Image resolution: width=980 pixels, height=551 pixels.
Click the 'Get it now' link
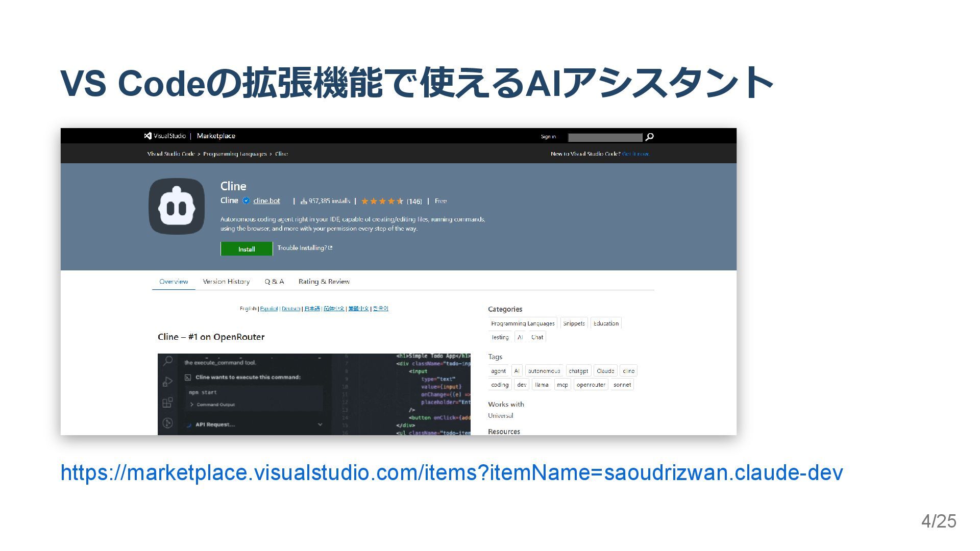click(635, 154)
